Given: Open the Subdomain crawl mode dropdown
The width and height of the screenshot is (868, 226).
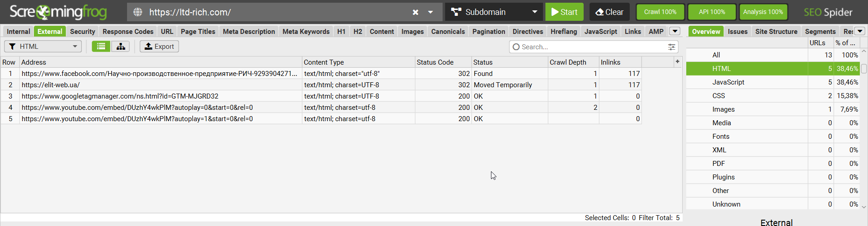Looking at the screenshot, I should click(x=494, y=12).
